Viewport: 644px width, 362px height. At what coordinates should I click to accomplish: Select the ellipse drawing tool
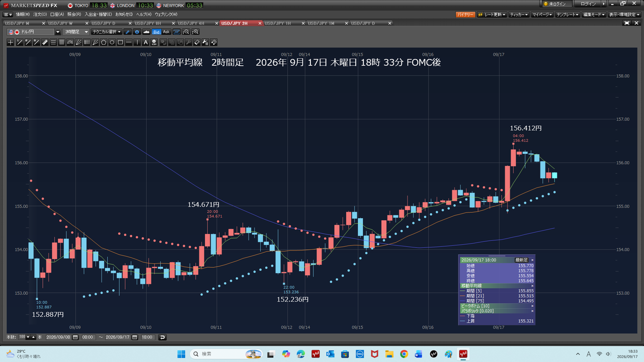point(112,42)
